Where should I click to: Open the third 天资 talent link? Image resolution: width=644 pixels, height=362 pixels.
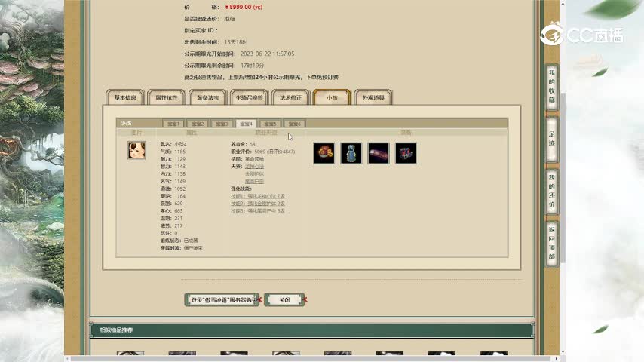click(254, 181)
